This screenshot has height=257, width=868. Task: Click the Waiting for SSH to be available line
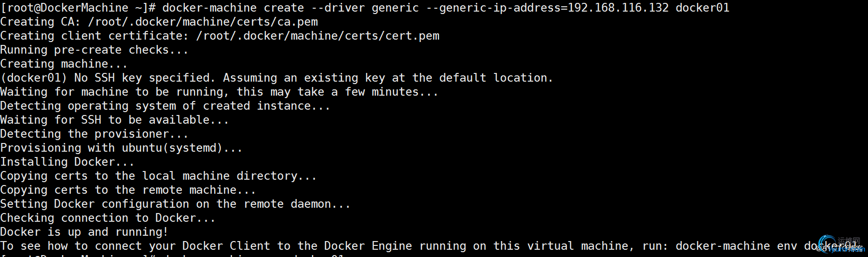[x=114, y=120]
